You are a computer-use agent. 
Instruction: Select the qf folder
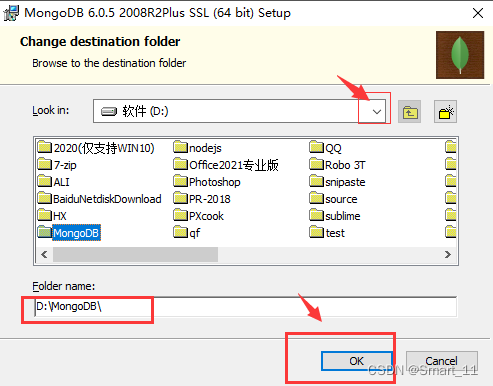[187, 233]
